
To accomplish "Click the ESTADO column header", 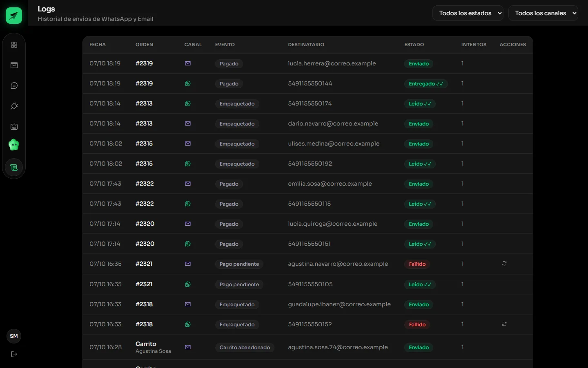I will pos(414,45).
